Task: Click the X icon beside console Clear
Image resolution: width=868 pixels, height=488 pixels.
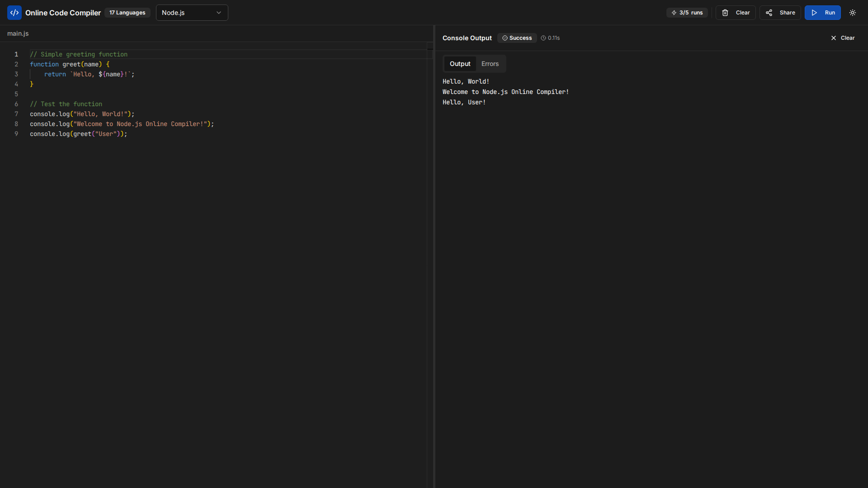Action: point(834,38)
